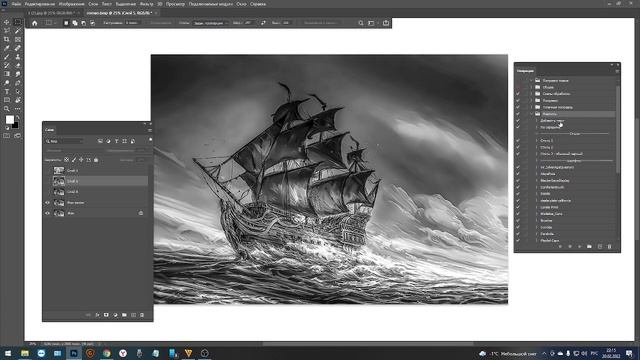Create a new layer icon in Layers panel

tap(133, 315)
